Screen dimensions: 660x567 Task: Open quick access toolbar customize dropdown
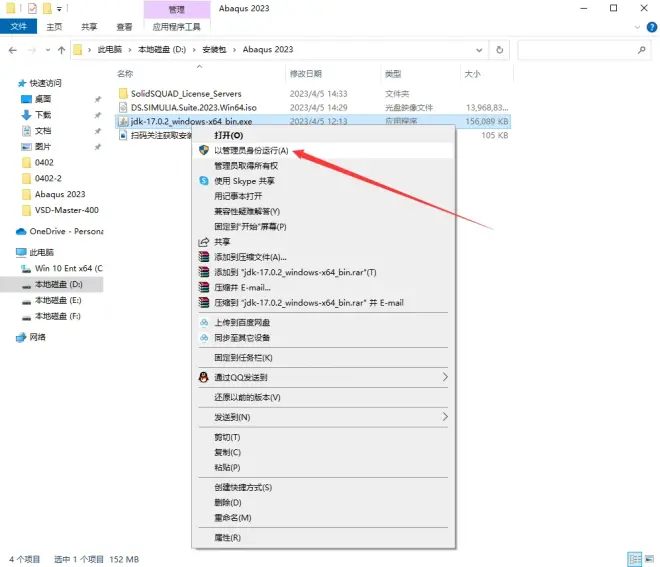tap(59, 8)
